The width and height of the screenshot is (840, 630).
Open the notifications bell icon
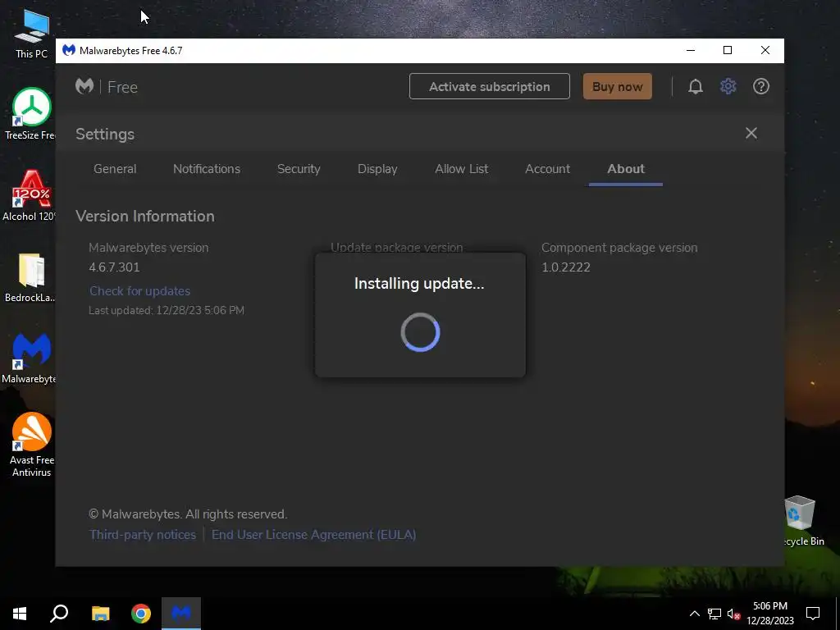pos(696,86)
